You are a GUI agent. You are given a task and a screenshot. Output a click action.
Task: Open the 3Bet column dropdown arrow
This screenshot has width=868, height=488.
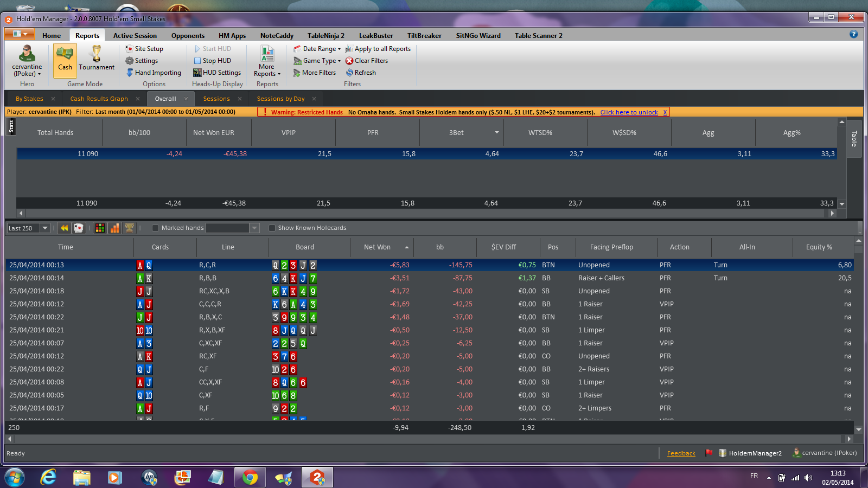(x=496, y=133)
